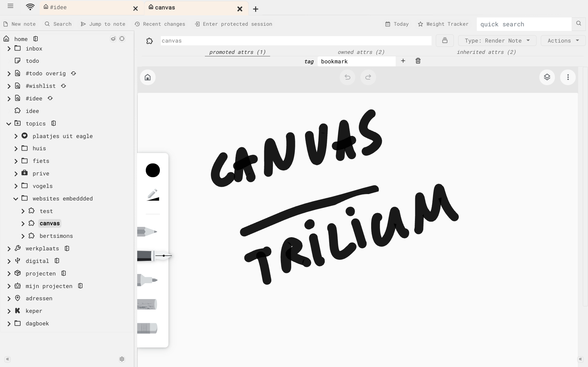
Task: Redo the canvas stroke
Action: click(368, 77)
